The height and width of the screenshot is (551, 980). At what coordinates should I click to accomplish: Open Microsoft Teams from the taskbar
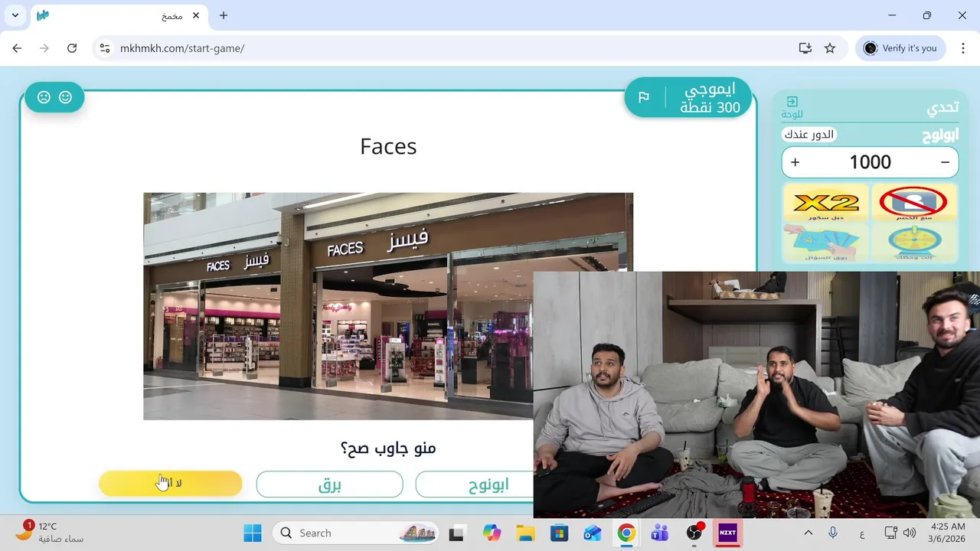click(660, 533)
